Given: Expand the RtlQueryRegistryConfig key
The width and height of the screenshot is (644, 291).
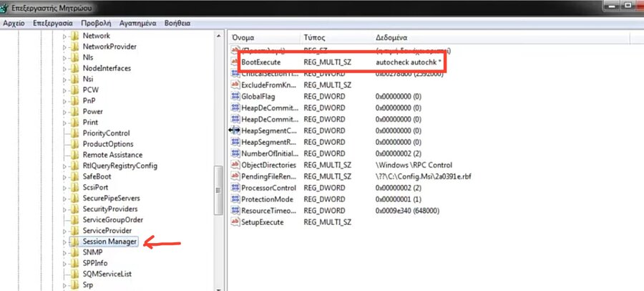Looking at the screenshot, I should (64, 166).
